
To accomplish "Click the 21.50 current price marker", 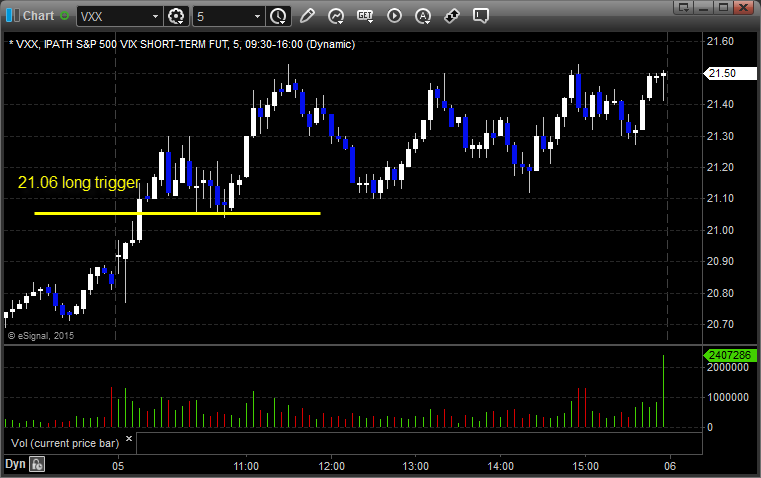I will (729, 73).
